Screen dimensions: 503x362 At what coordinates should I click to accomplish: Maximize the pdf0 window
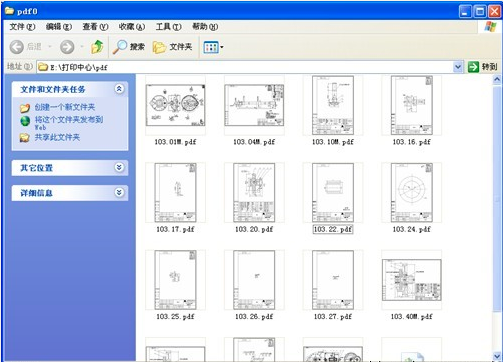coord(480,12)
